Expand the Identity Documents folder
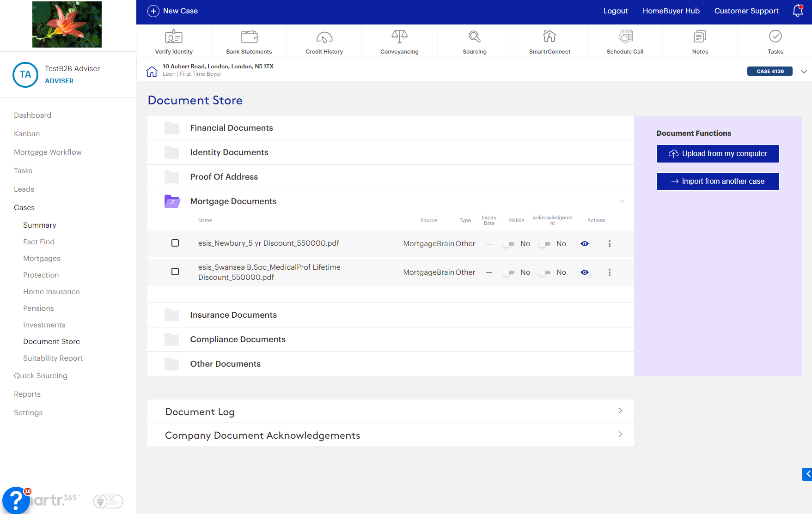812x514 pixels. (x=391, y=152)
